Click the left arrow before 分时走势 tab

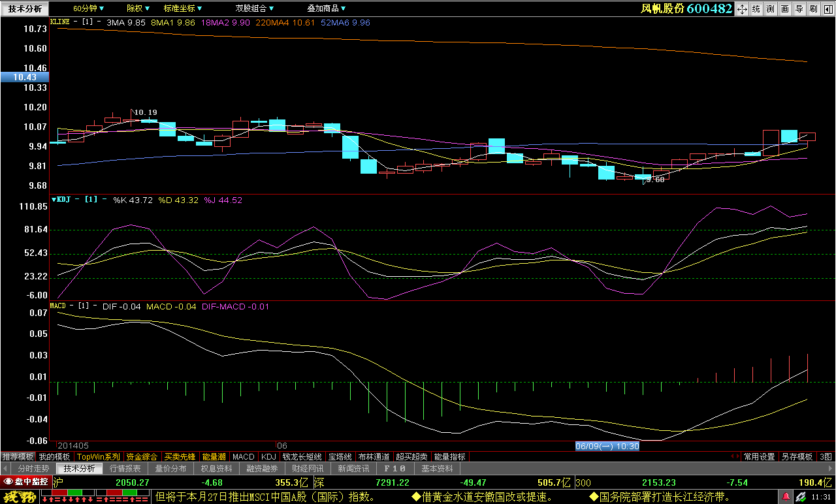point(5,469)
